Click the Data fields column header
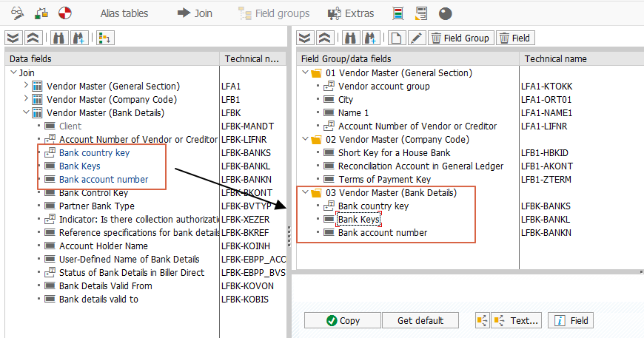This screenshot has height=338, width=644. point(113,58)
